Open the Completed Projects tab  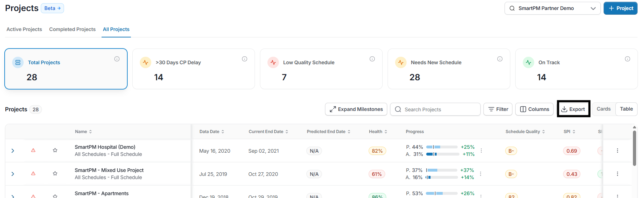(x=72, y=29)
